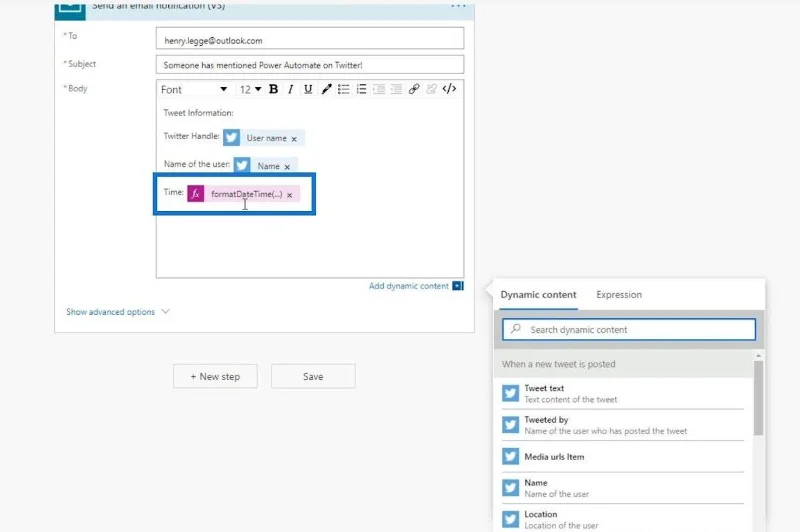Select Tweeted by dynamic content

[x=622, y=425]
